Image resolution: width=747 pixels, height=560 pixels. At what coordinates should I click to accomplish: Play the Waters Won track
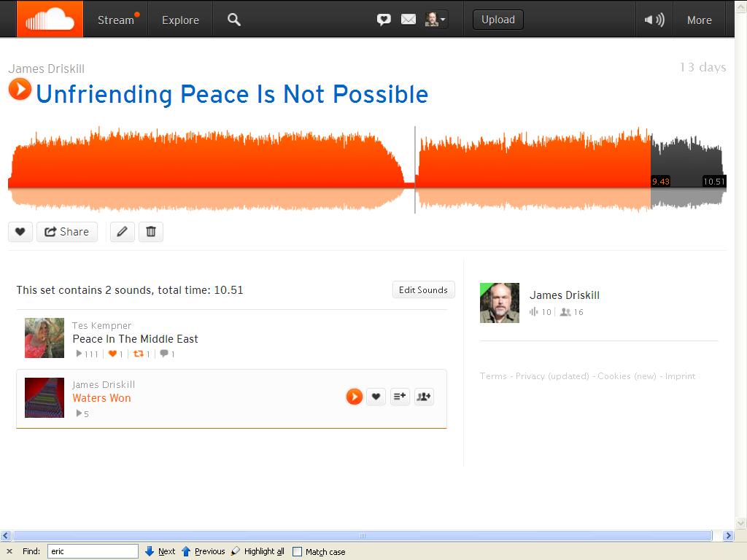354,397
